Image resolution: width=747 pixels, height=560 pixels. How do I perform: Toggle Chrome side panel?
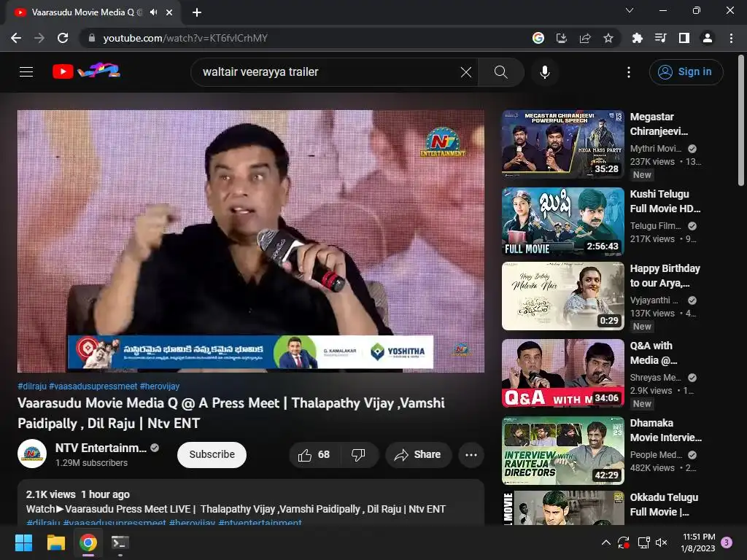click(684, 38)
